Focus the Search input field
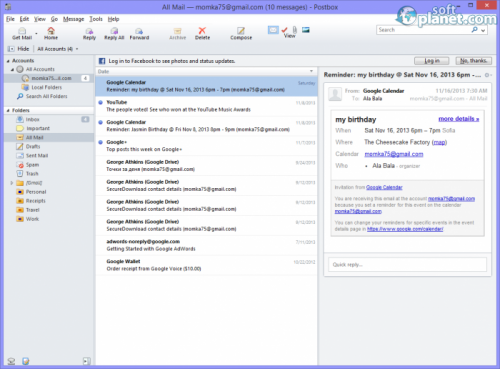Screen dimensions: 500x369 pos(423,30)
